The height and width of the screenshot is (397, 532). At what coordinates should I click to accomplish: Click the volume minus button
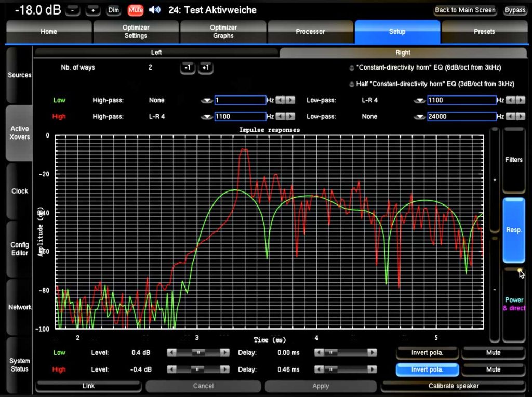pos(73,10)
